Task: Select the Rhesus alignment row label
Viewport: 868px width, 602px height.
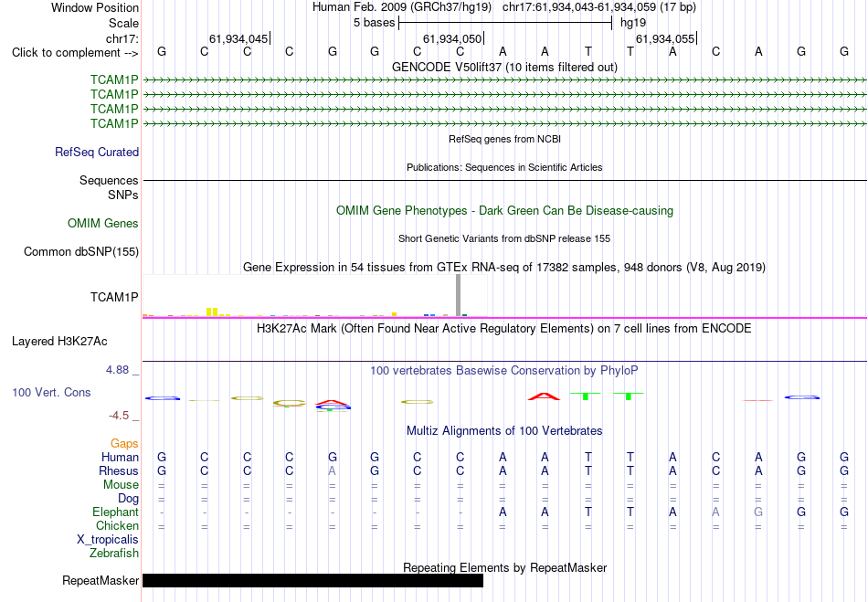Action: [x=119, y=470]
